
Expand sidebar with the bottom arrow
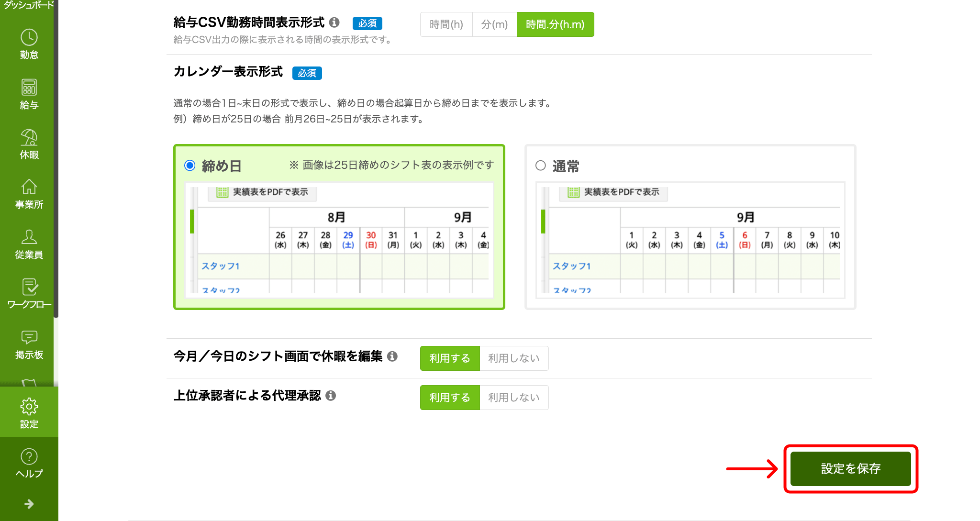click(29, 504)
